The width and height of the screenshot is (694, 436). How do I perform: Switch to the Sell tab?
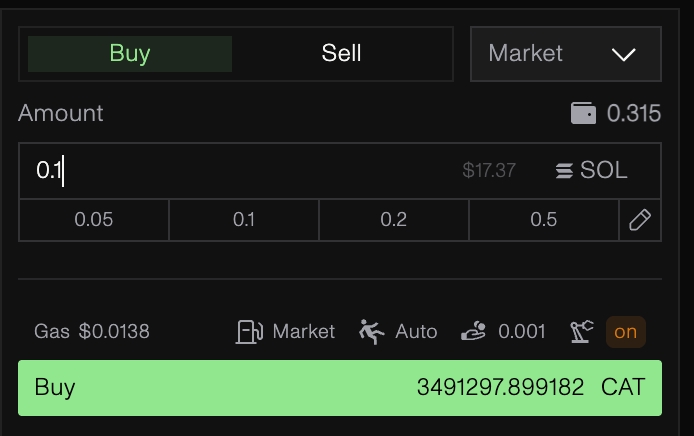click(341, 54)
